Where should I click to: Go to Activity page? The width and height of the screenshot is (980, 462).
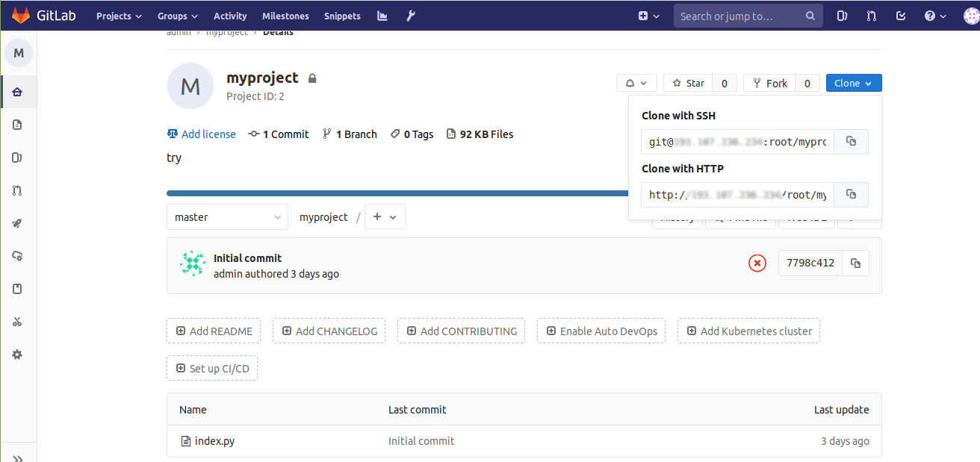click(x=230, y=16)
